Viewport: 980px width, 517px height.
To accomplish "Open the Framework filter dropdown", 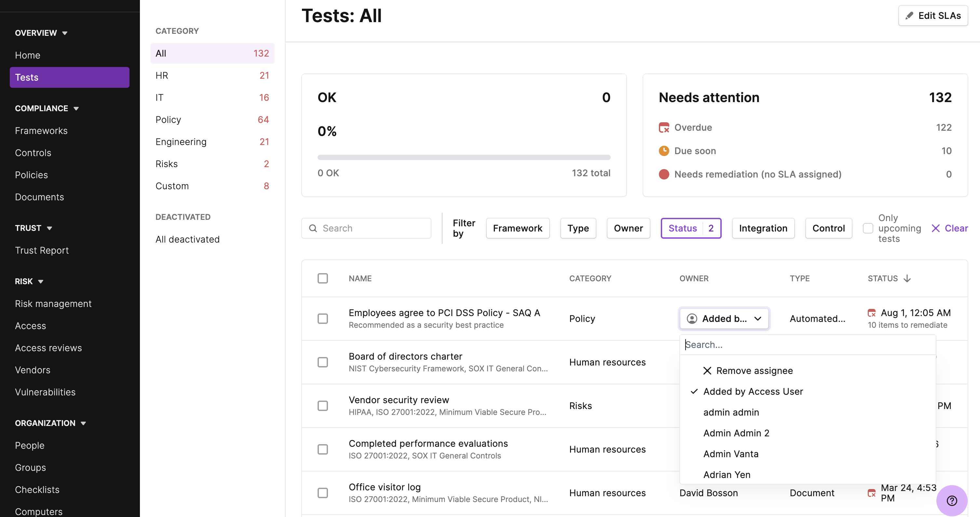I will click(x=517, y=228).
